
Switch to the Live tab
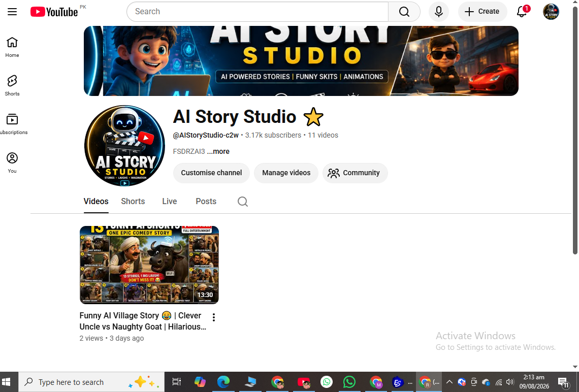[170, 202]
